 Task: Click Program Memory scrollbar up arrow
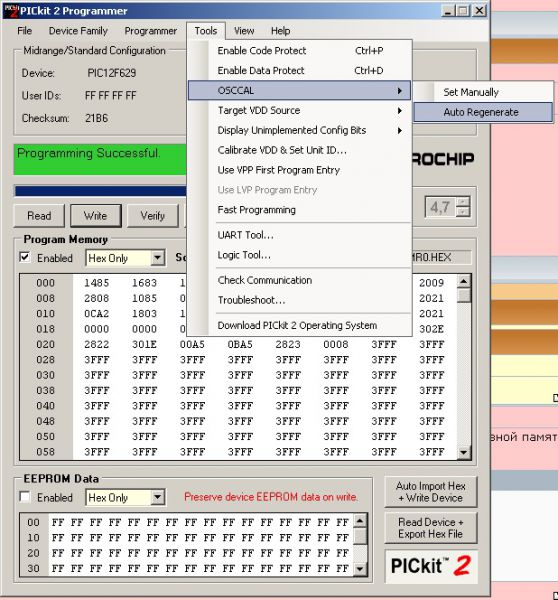pyautogui.click(x=463, y=282)
